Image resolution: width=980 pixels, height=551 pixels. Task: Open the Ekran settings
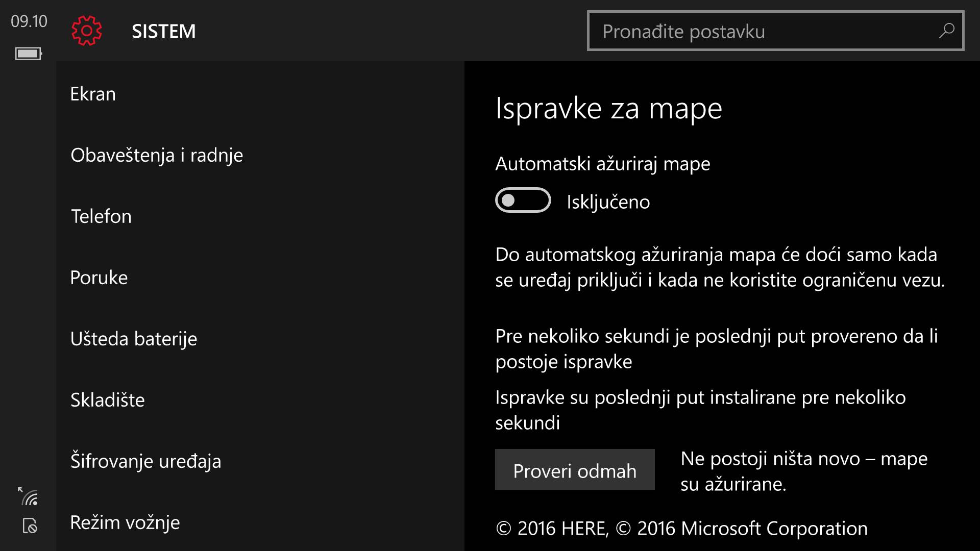[93, 94]
